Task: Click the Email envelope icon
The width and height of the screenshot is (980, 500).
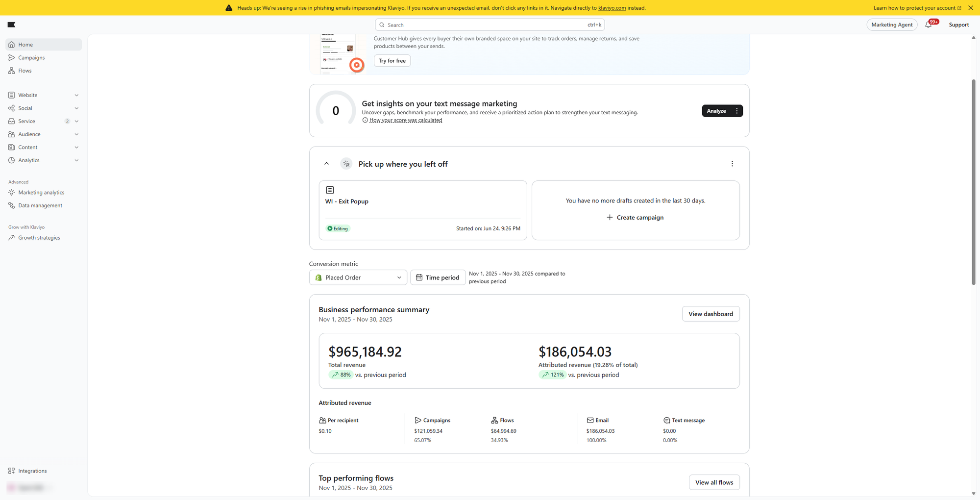Action: [590, 420]
